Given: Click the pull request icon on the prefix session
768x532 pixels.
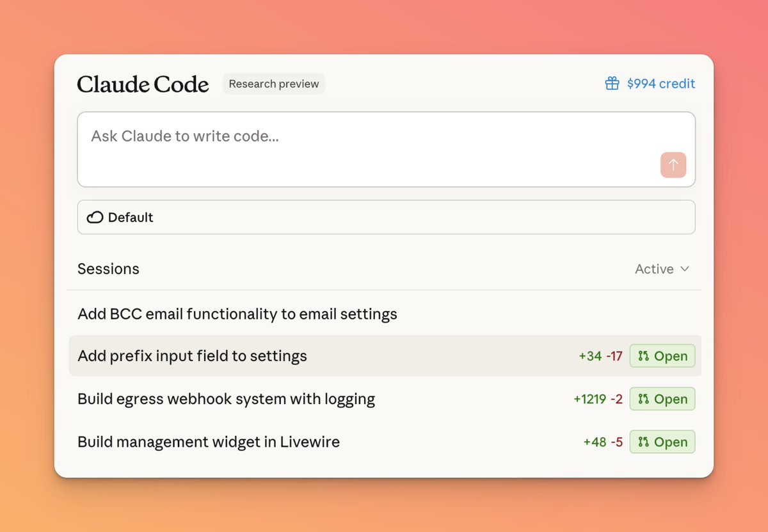Looking at the screenshot, I should tap(643, 356).
